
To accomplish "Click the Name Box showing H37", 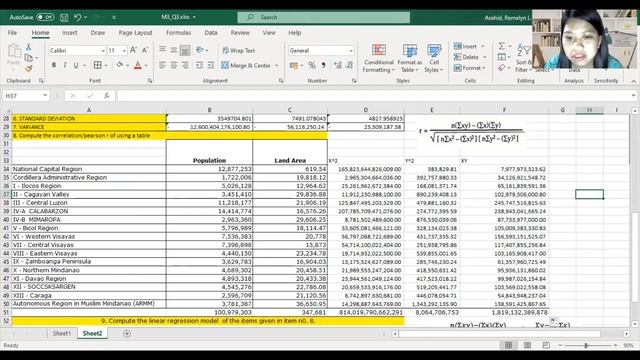I will point(26,96).
